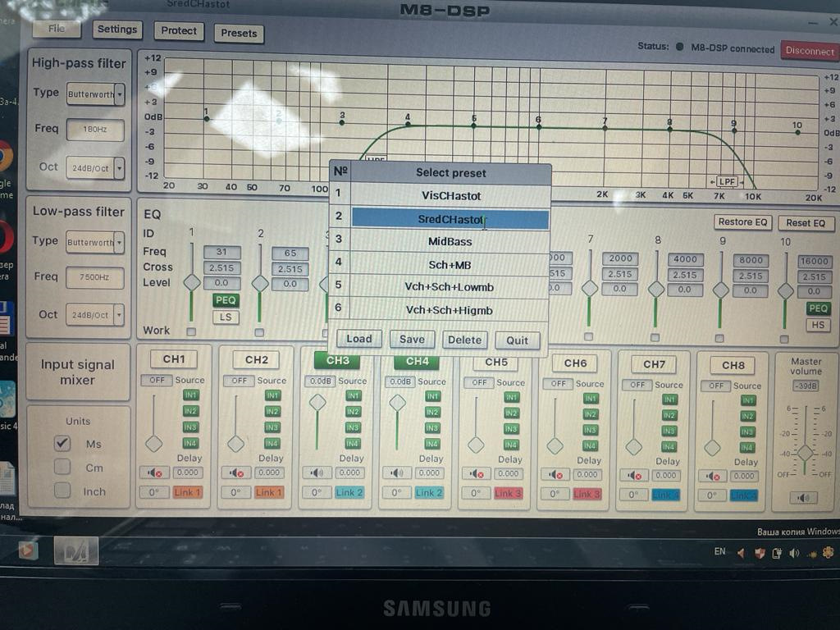Viewport: 840px width, 630px height.
Task: Select preset Vch+Sch+Lowmb
Action: click(450, 287)
